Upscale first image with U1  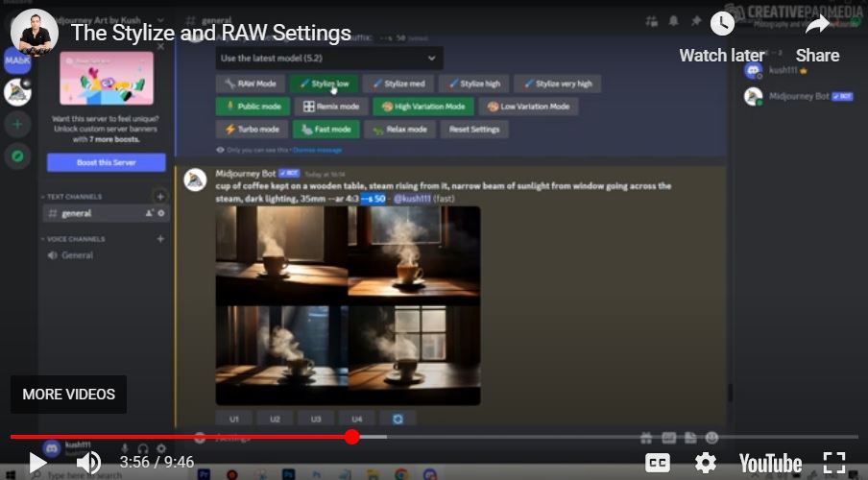(x=234, y=420)
